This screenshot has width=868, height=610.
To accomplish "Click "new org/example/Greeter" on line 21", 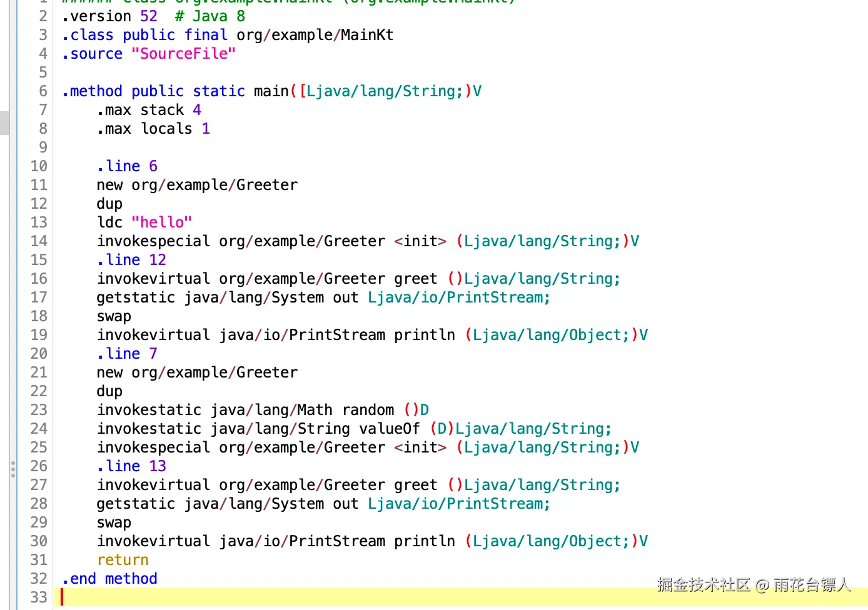I will (198, 372).
